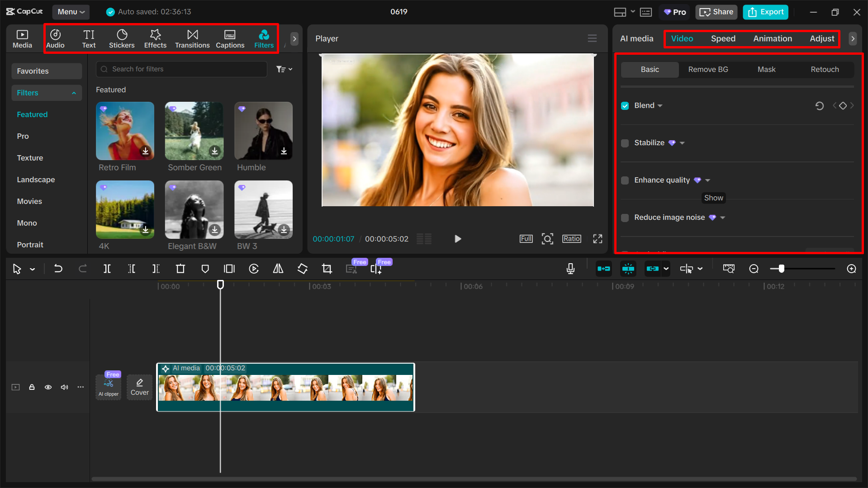Open the Transitions panel
The height and width of the screenshot is (488, 868).
[x=192, y=38]
